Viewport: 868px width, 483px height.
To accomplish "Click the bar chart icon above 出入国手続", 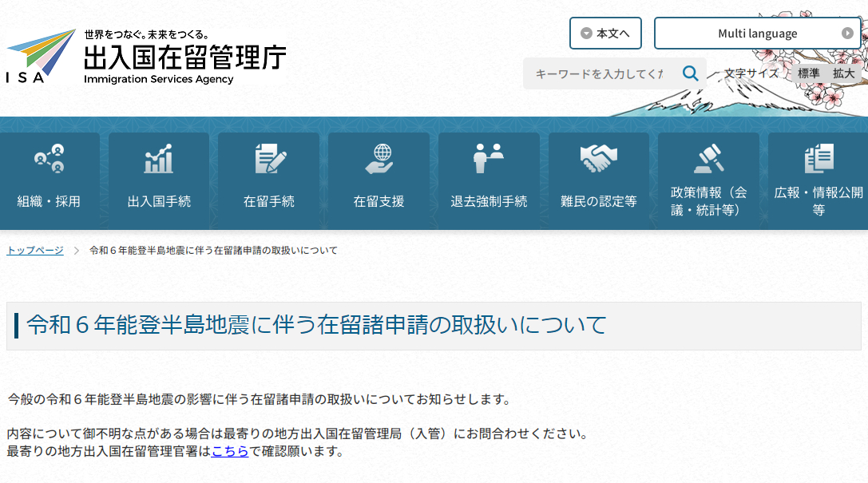I will pyautogui.click(x=159, y=159).
